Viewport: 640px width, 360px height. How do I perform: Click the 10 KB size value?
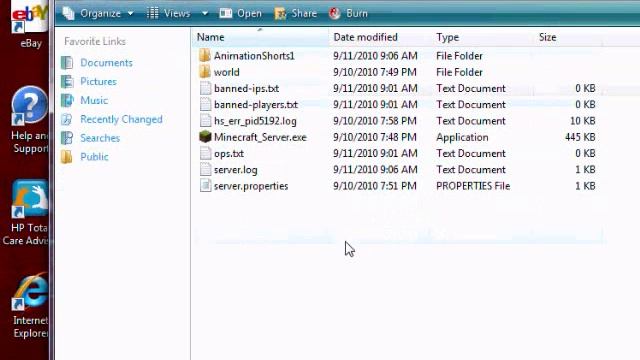click(582, 121)
